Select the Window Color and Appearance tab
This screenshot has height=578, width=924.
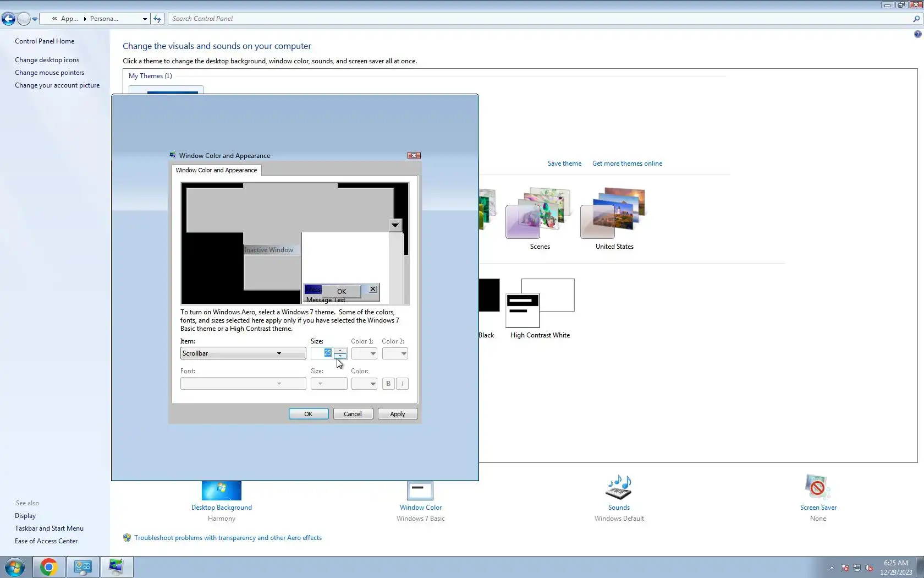point(216,170)
